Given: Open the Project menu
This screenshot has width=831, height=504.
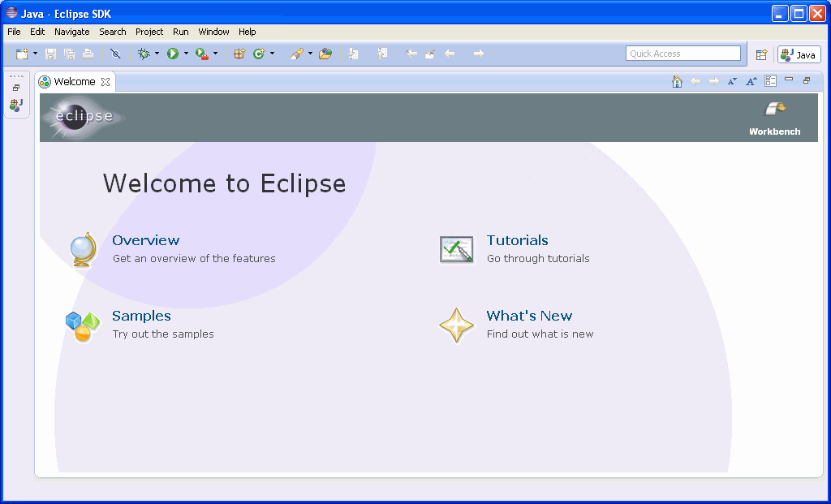Looking at the screenshot, I should point(149,32).
